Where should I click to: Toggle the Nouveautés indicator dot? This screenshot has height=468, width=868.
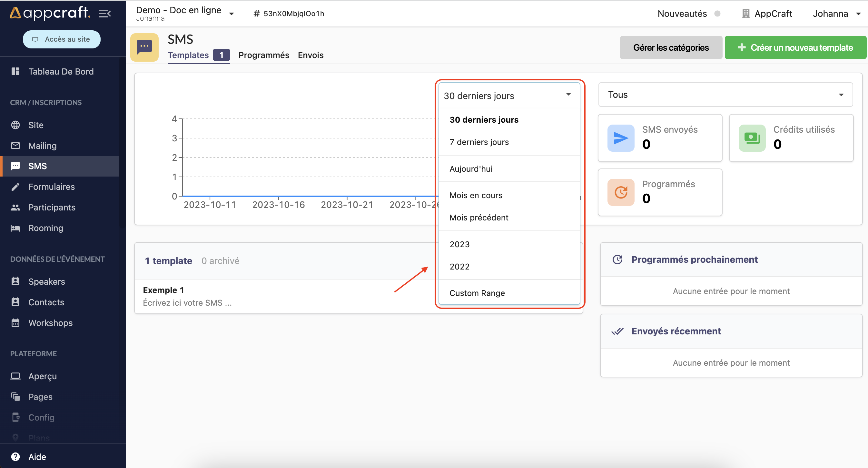point(717,14)
